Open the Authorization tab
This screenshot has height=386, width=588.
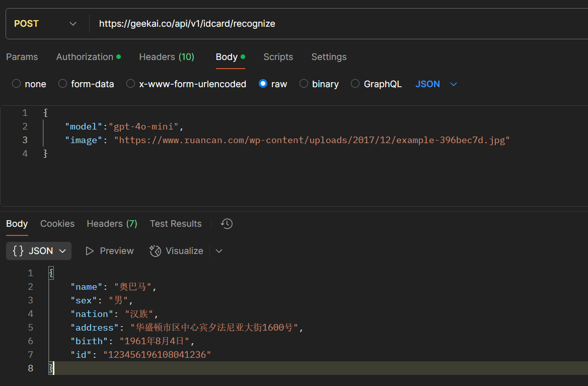89,57
